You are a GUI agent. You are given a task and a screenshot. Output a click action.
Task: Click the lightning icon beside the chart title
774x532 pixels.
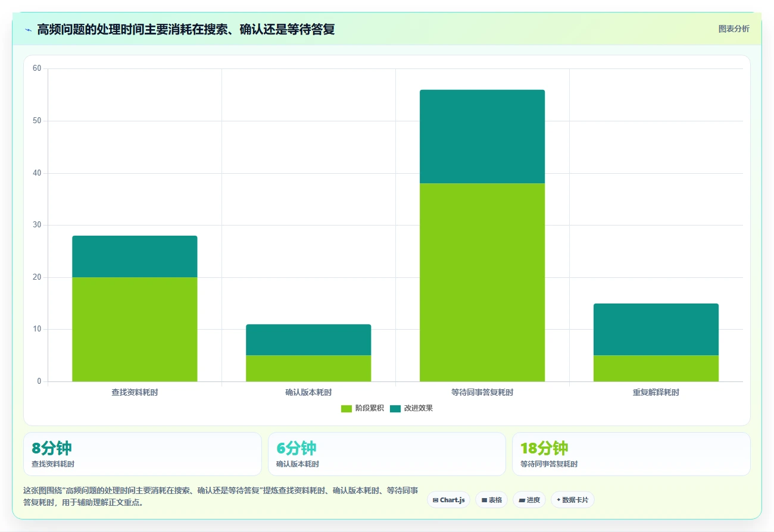28,29
